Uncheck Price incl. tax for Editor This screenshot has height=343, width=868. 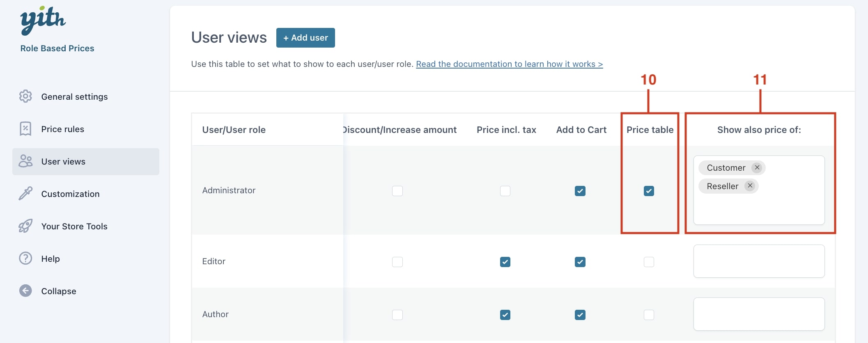[x=505, y=262]
